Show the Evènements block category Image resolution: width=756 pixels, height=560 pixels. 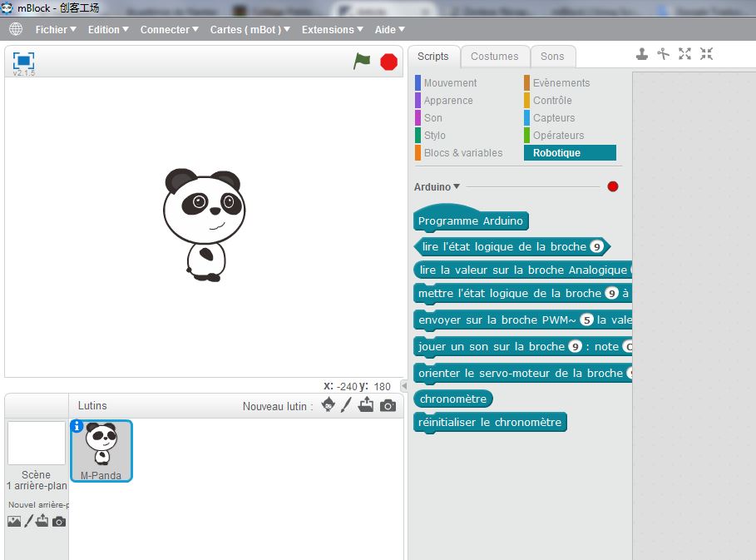(x=561, y=83)
